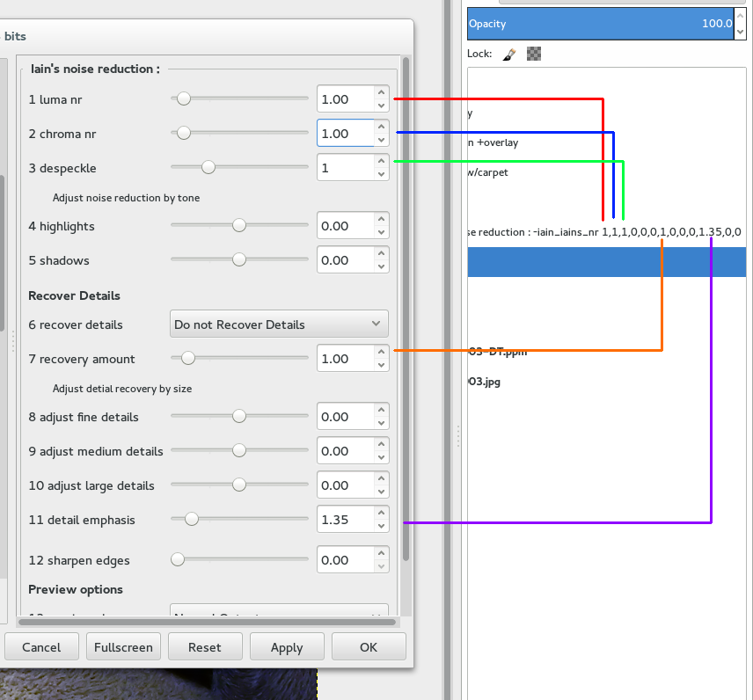This screenshot has width=753, height=700.
Task: Open the dropdown under Preview options
Action: coord(279,615)
